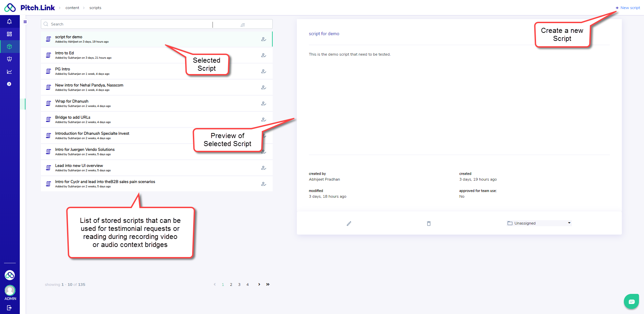The image size is (644, 314).
Task: Go to page 2 of scripts
Action: tap(231, 285)
